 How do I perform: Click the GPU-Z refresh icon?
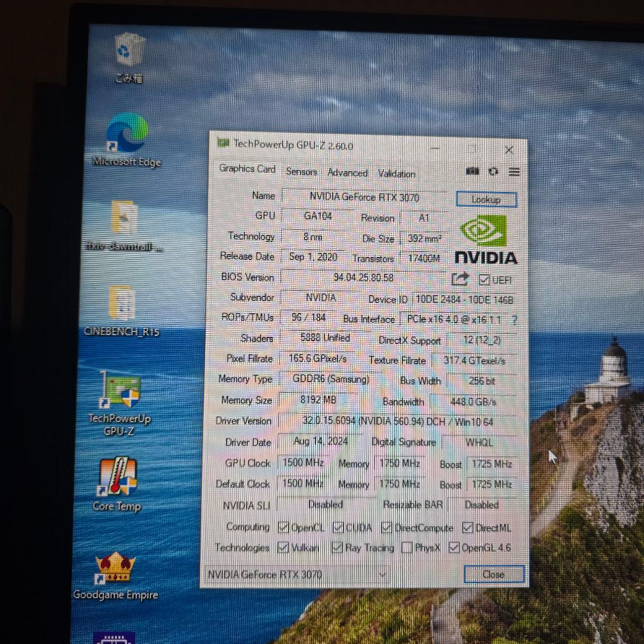(493, 172)
